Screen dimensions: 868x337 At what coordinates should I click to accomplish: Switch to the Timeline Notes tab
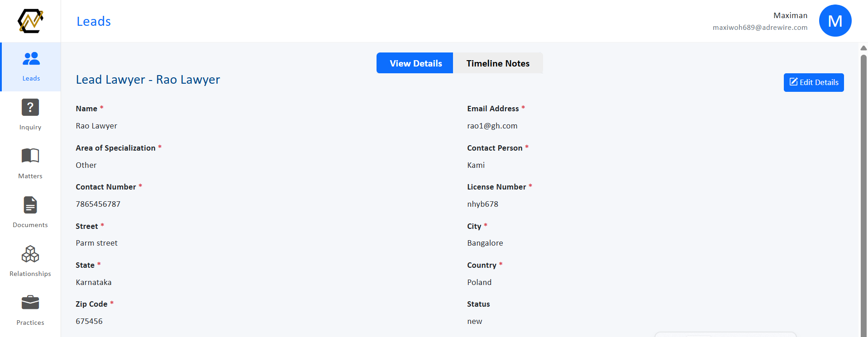pyautogui.click(x=498, y=63)
